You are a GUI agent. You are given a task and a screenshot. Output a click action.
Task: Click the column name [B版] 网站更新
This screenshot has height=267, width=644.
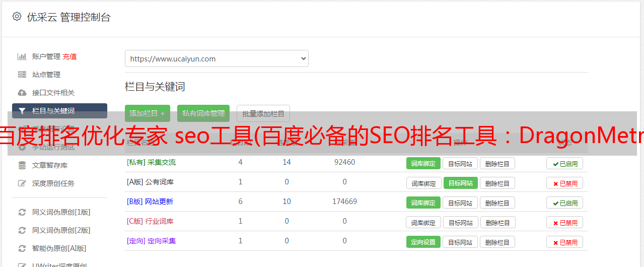click(150, 202)
